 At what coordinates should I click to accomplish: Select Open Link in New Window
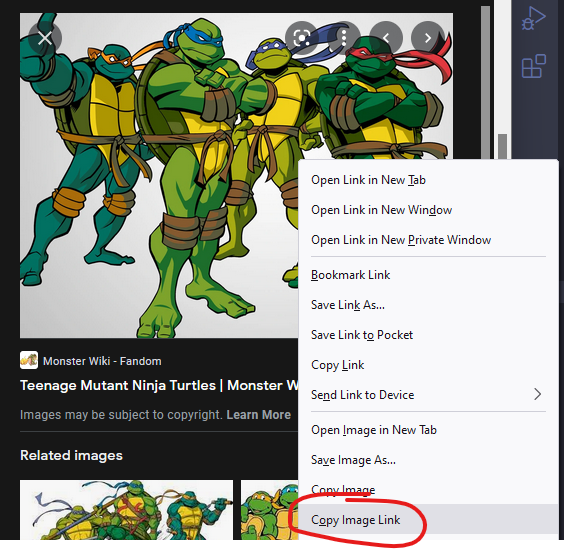[428, 210]
